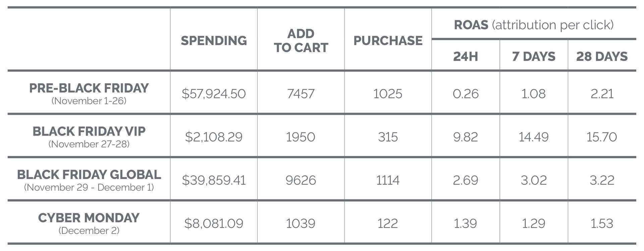Select the 3.22 ROAS cell
The width and height of the screenshot is (644, 251).
click(602, 180)
